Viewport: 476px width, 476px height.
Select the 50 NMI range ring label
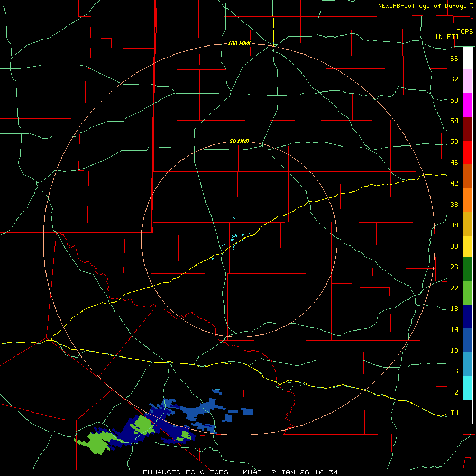(x=239, y=141)
